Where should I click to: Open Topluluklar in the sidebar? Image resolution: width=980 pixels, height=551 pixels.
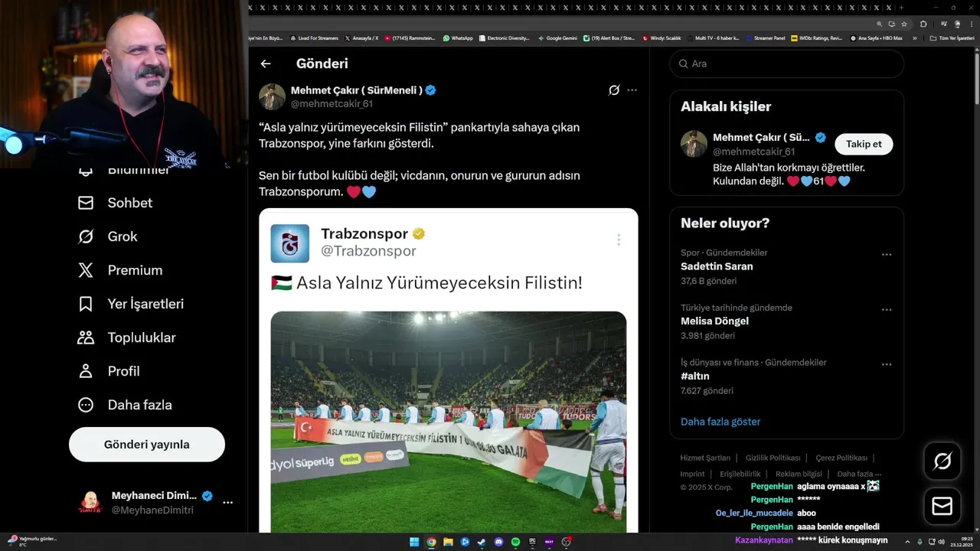coord(127,337)
